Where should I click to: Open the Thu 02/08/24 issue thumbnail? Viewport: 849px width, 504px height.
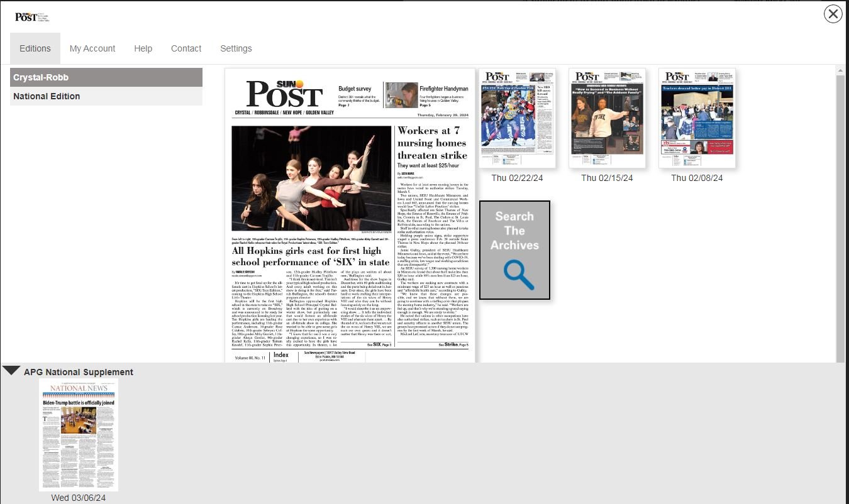point(697,118)
